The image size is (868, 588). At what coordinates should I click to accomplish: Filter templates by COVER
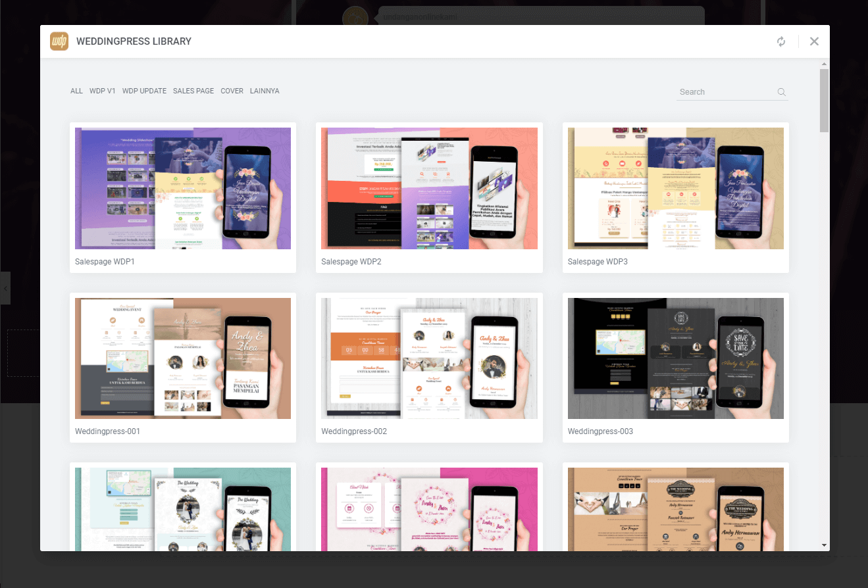[232, 91]
